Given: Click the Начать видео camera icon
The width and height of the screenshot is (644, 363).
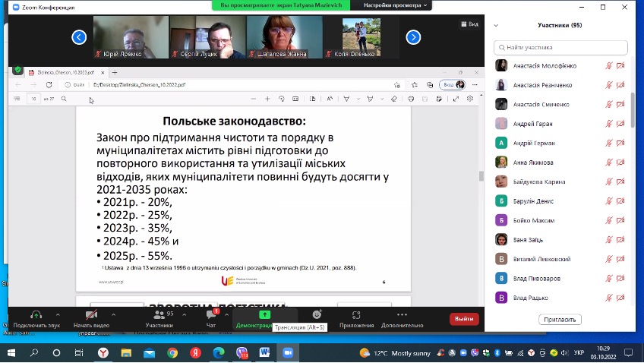Looking at the screenshot, I should [x=91, y=315].
